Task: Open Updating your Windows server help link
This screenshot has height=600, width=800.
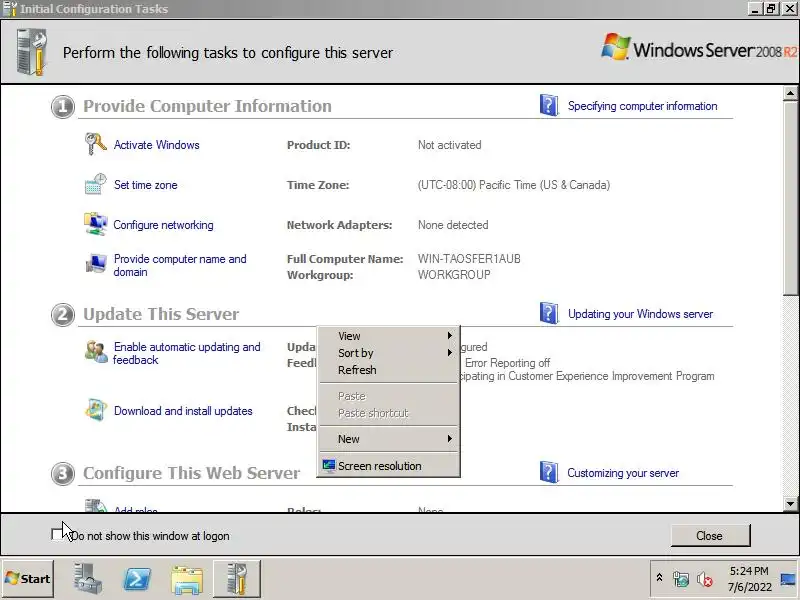Action: coord(640,314)
